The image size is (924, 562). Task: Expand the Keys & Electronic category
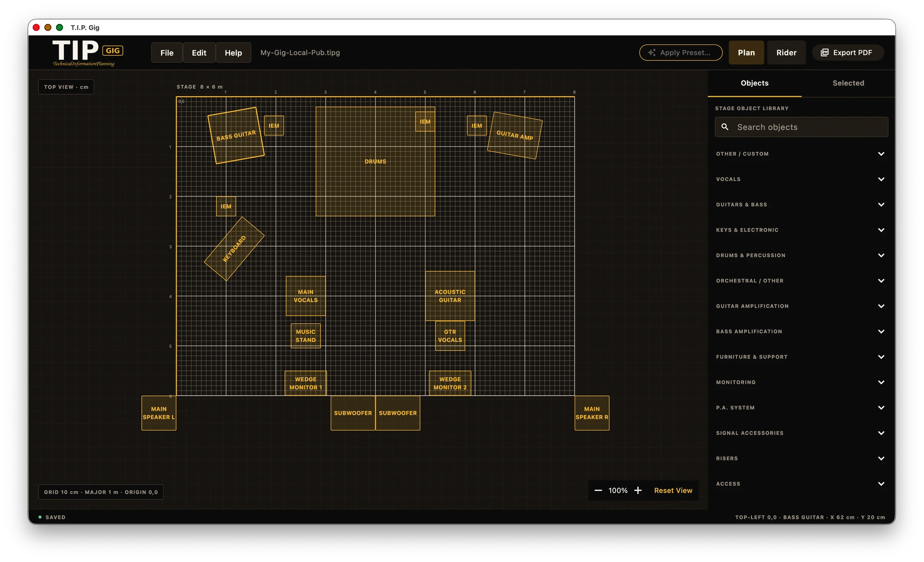coord(801,230)
